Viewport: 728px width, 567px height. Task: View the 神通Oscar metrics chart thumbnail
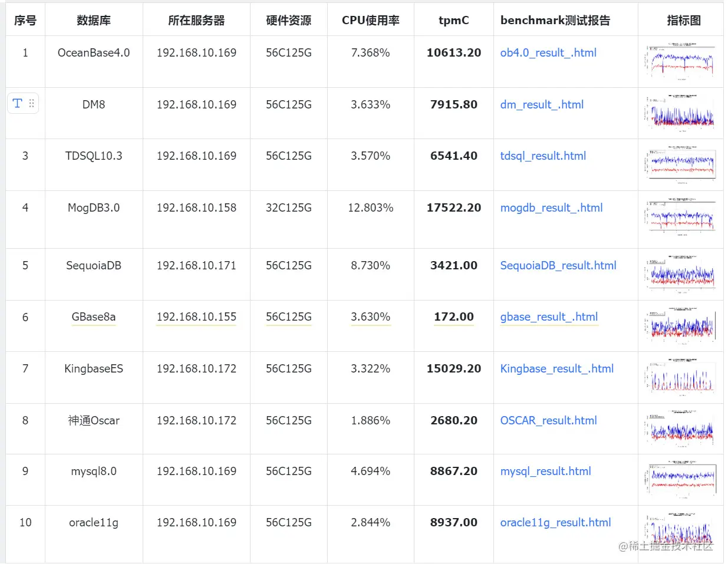tap(681, 428)
